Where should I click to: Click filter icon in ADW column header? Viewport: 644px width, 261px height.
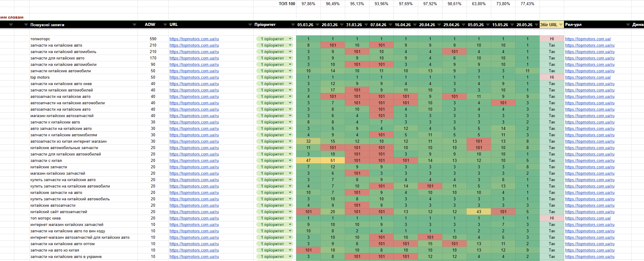click(165, 25)
